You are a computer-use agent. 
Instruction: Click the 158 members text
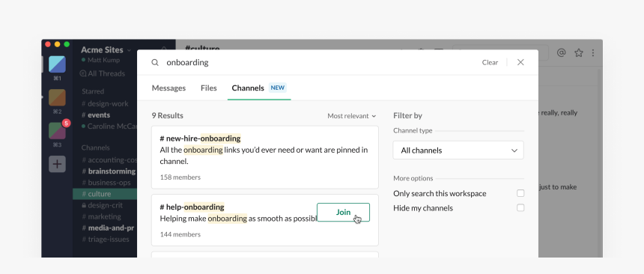click(180, 177)
